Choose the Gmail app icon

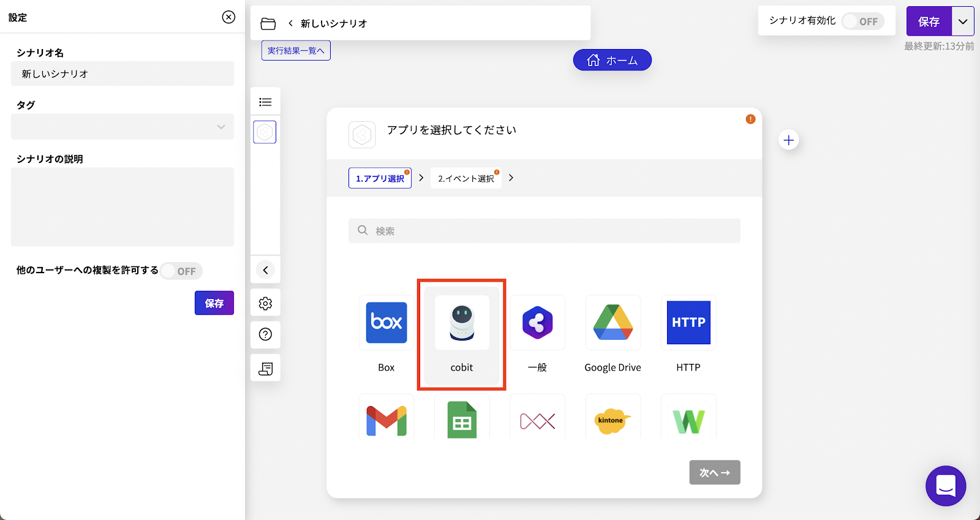point(386,417)
